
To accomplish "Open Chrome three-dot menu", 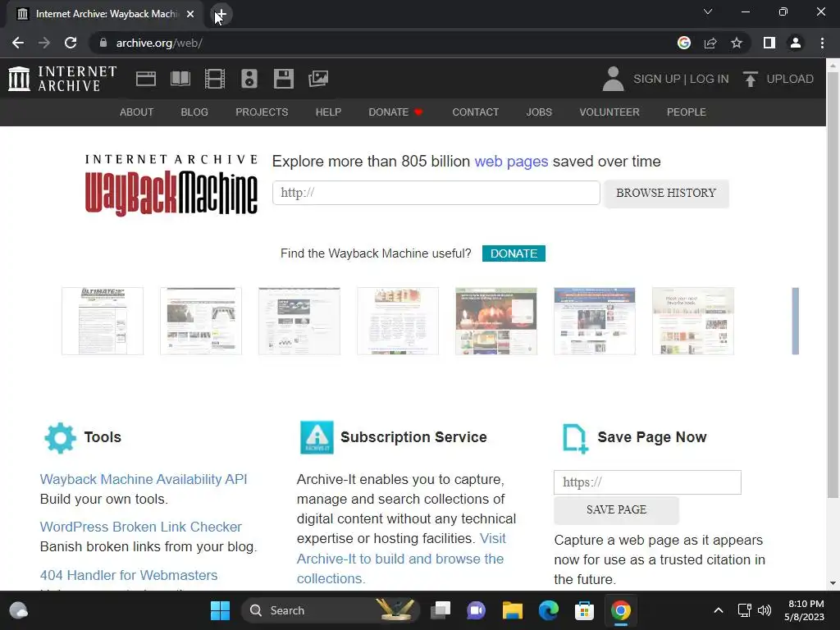I will click(822, 43).
